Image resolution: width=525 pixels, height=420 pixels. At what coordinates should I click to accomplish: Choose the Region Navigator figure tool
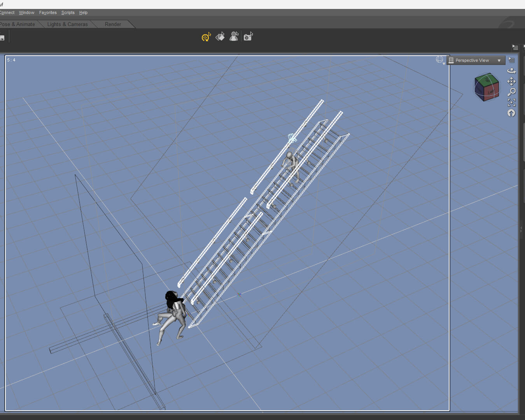click(x=234, y=37)
